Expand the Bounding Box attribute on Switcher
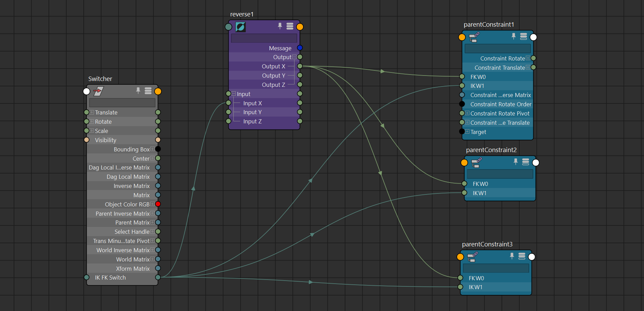The height and width of the screenshot is (311, 644). [152, 149]
